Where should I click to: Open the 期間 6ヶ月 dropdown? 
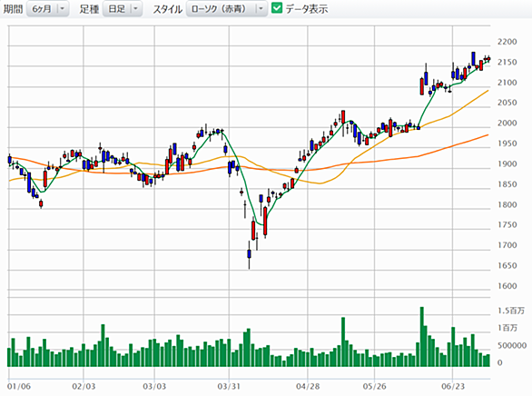47,9
